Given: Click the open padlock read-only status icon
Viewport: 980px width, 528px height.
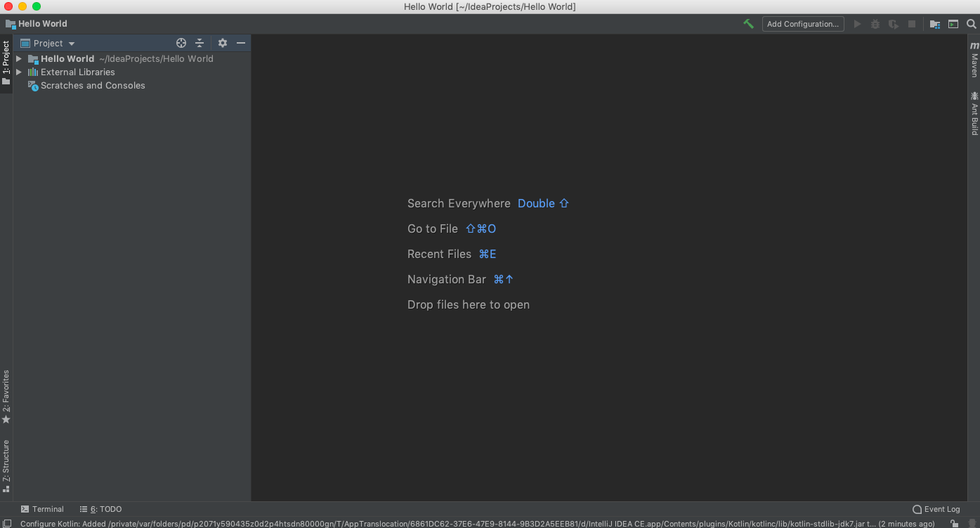Looking at the screenshot, I should [x=954, y=523].
